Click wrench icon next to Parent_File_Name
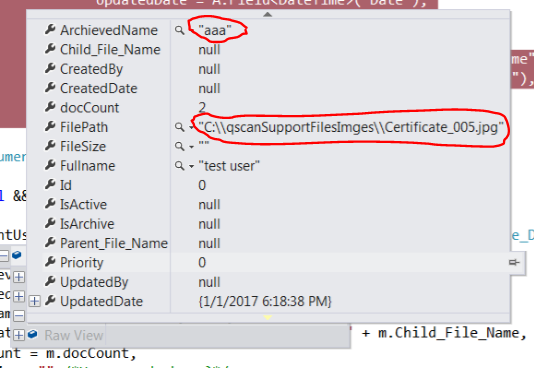This screenshot has width=534, height=368. tap(50, 243)
